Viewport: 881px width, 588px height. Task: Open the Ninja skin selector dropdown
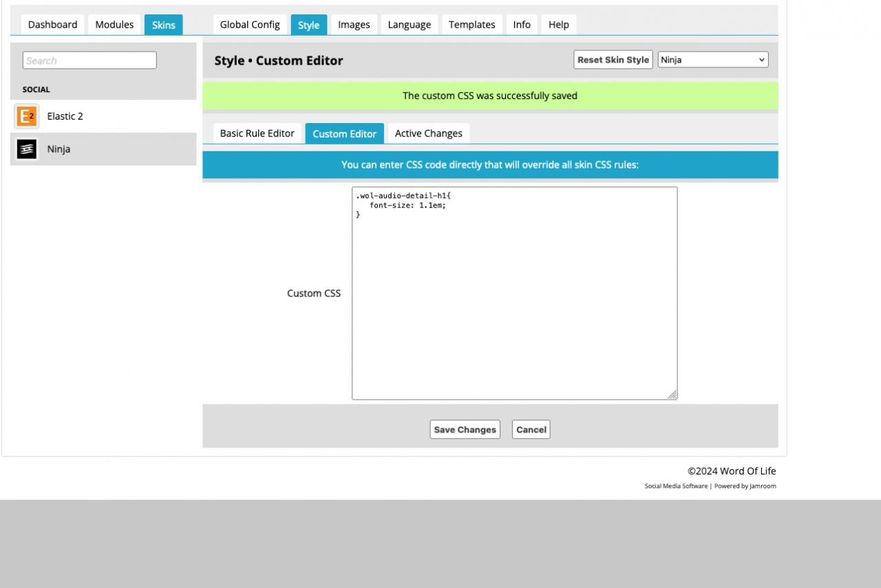712,60
